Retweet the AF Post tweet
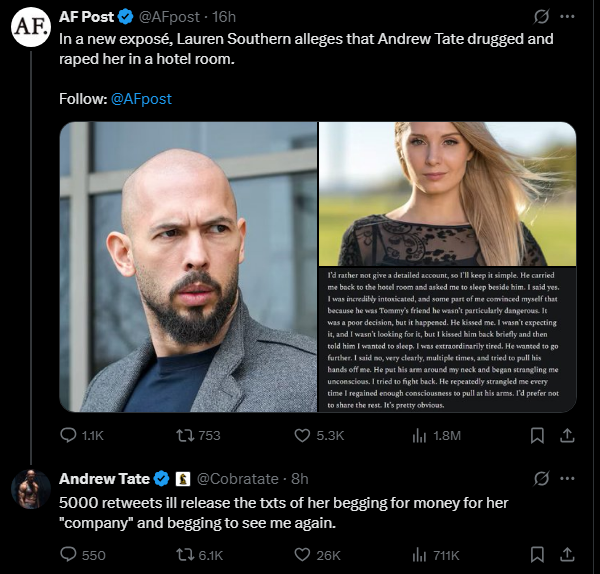The width and height of the screenshot is (600, 574). pyautogui.click(x=185, y=435)
